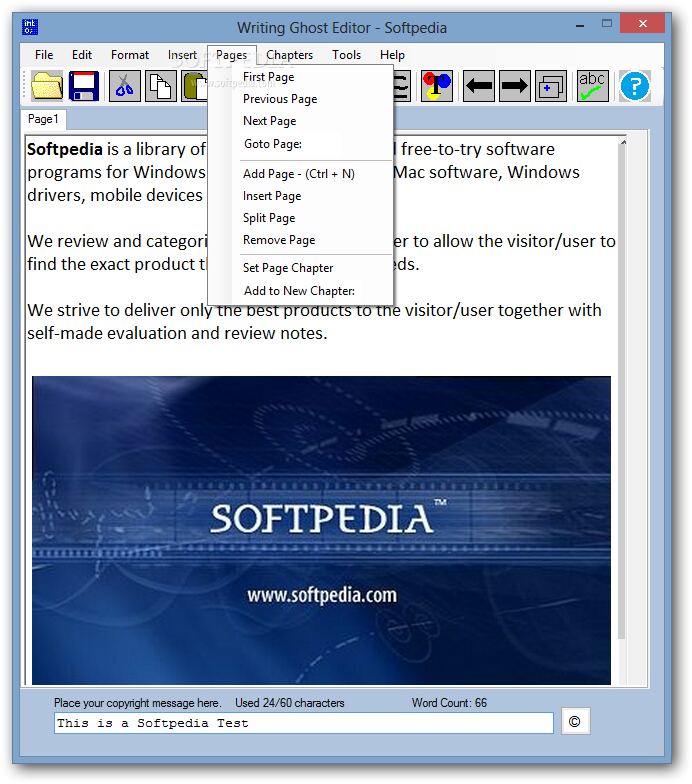Open the Edit menu
Viewport: 692px width, 784px height.
(82, 55)
